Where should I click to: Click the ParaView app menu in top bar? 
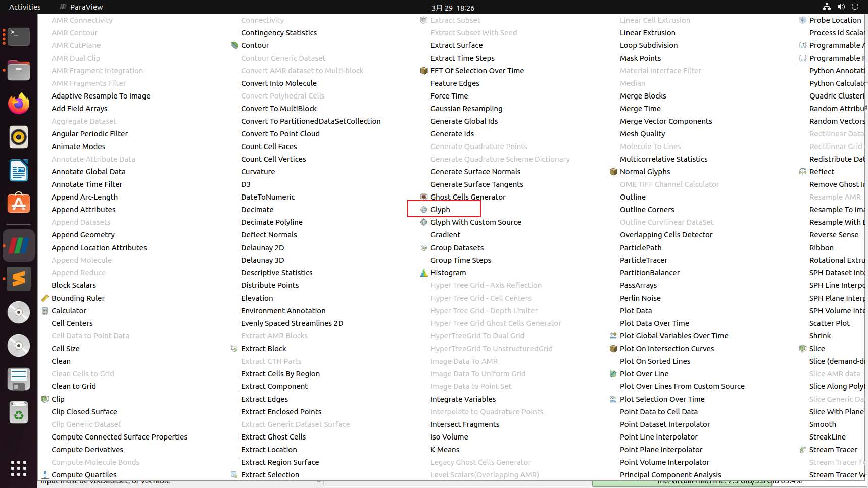click(81, 7)
